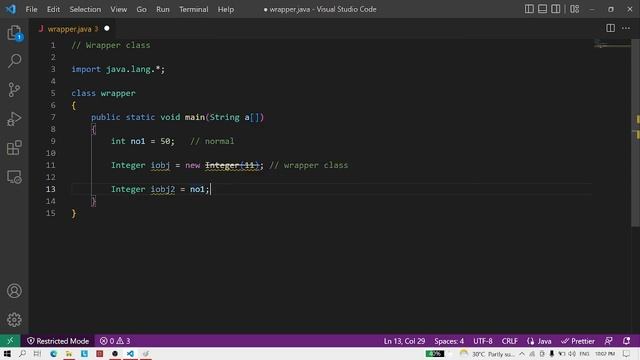Toggle the primary side bar layout icon
This screenshot has width=640, height=360.
[x=529, y=9]
